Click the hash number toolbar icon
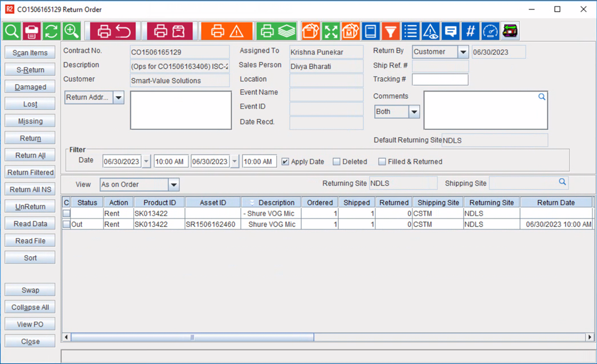This screenshot has width=597, height=364. point(470,31)
